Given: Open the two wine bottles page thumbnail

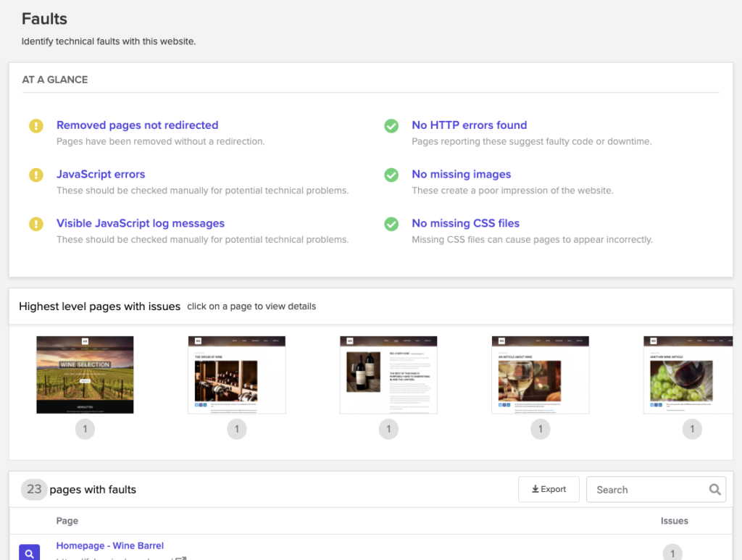Looking at the screenshot, I should tap(388, 375).
